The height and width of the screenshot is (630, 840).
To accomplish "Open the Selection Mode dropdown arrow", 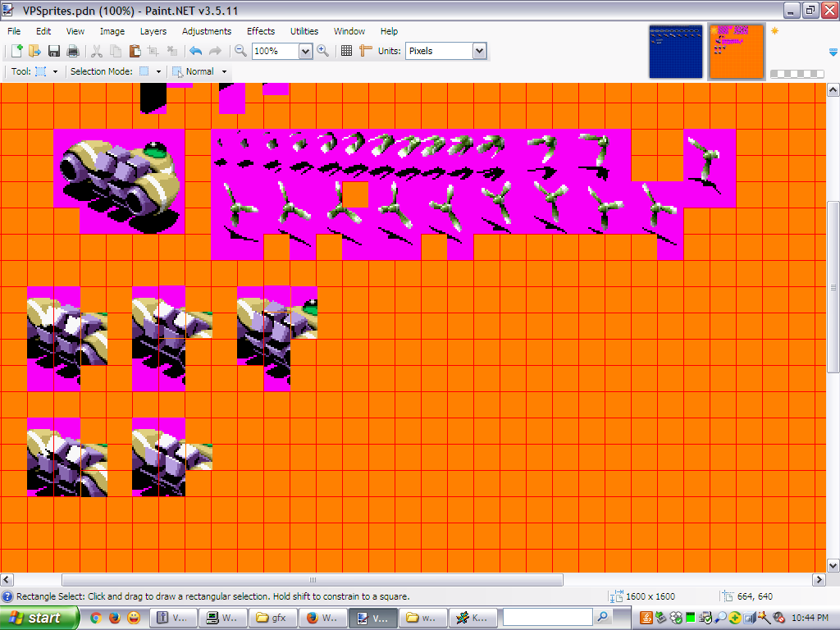I will 158,72.
